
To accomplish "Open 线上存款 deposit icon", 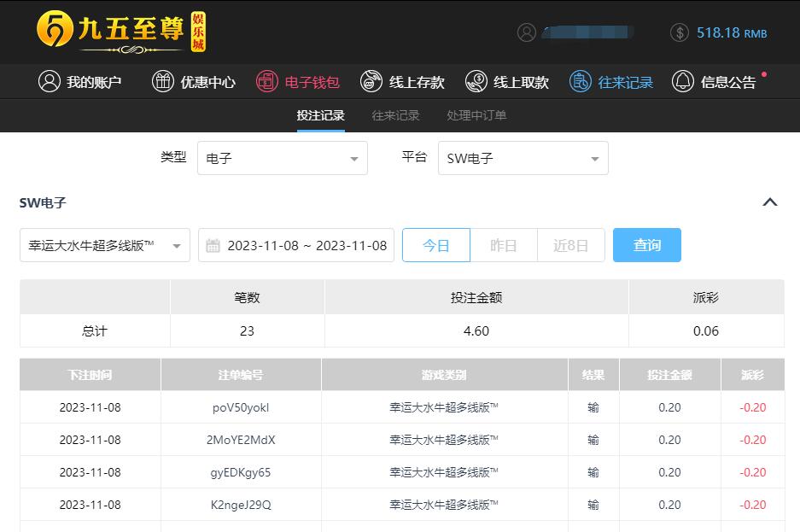I will tap(371, 82).
